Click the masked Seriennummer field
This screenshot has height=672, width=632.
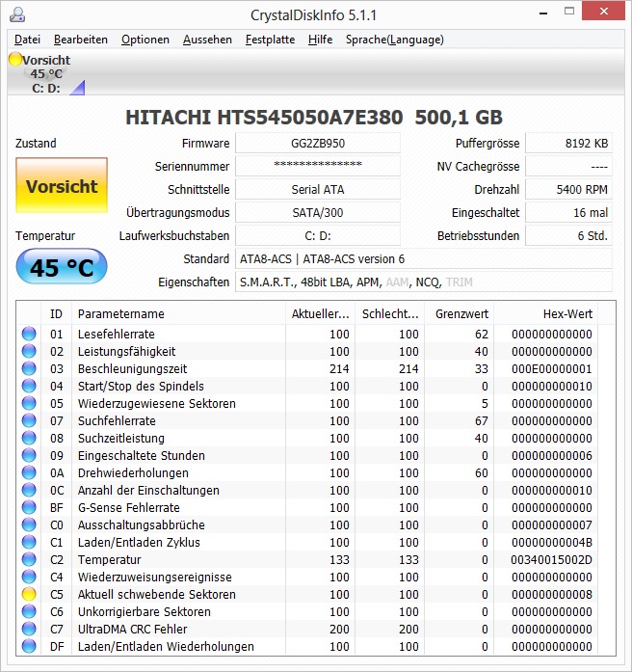[x=318, y=166]
